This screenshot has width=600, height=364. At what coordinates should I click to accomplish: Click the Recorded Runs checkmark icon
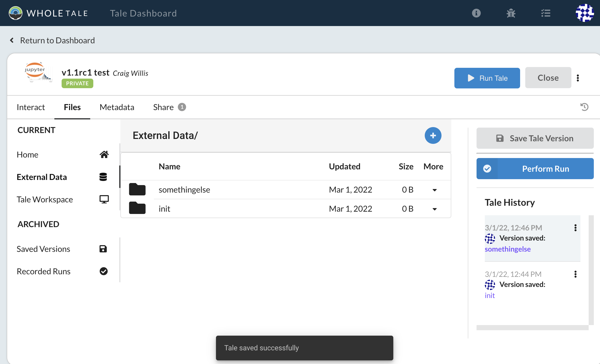(103, 271)
